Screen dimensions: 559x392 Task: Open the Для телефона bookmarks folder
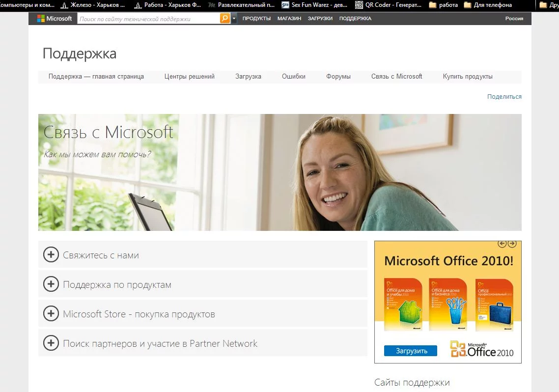pyautogui.click(x=488, y=5)
